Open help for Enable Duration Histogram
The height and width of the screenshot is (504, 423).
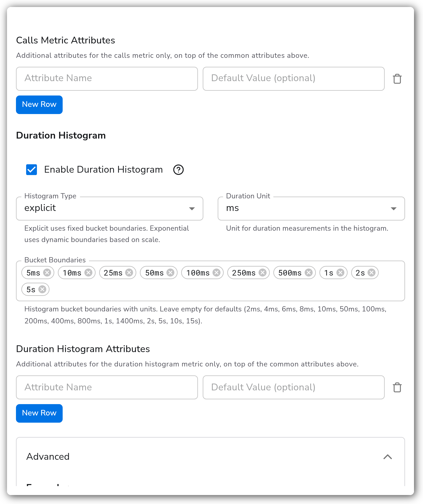click(x=178, y=170)
